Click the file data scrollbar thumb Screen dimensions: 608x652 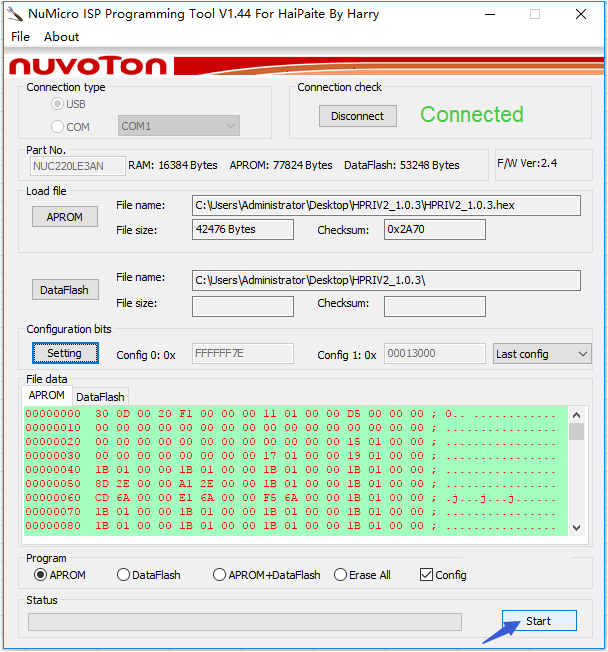[576, 432]
